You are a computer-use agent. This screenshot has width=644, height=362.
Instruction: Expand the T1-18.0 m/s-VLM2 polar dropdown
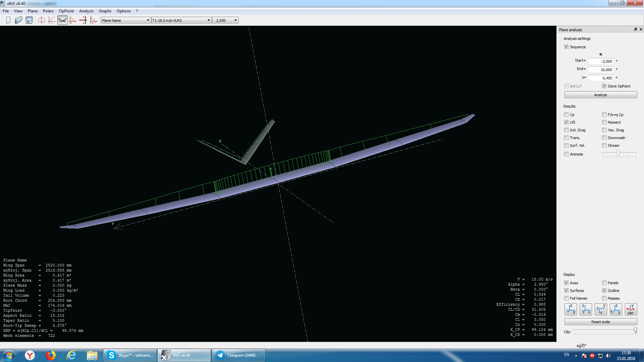[x=181, y=20]
